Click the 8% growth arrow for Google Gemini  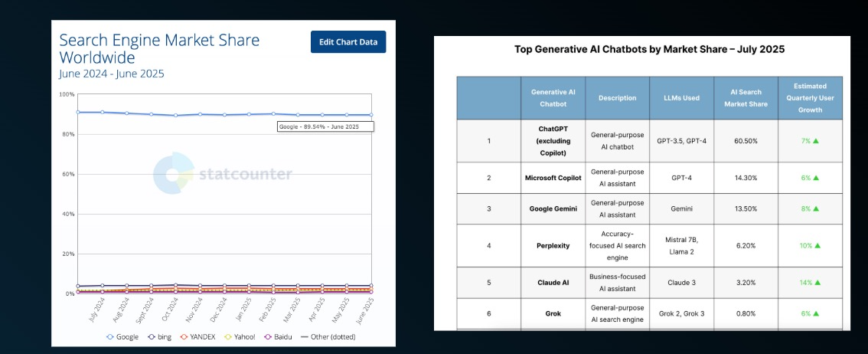(x=816, y=208)
